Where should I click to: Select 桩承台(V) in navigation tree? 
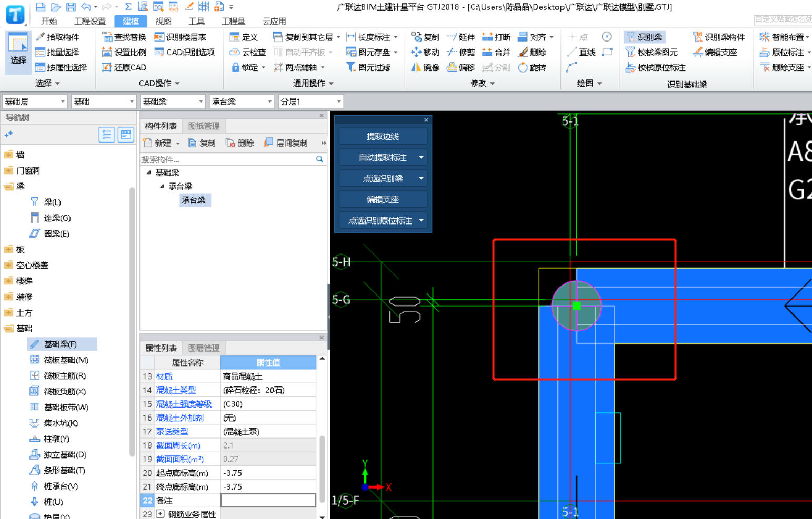pyautogui.click(x=55, y=486)
